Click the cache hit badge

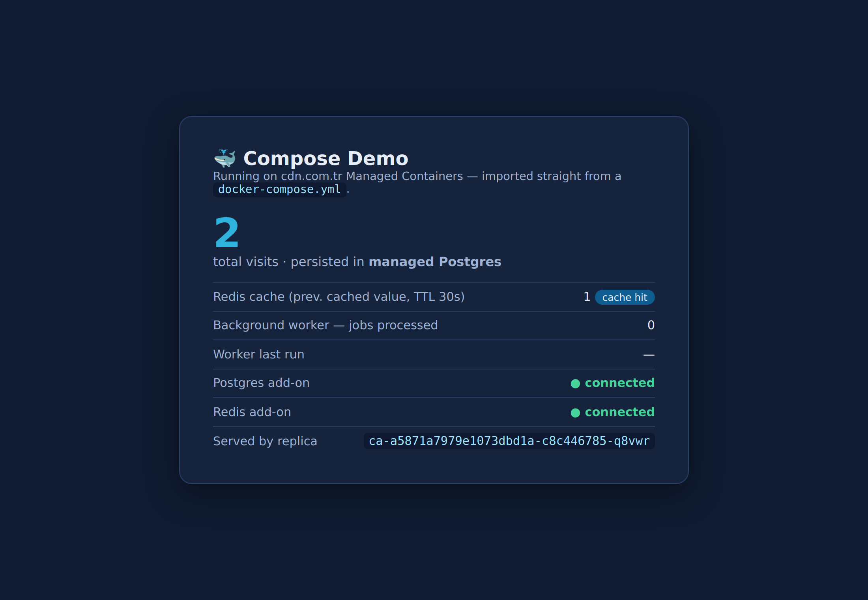(625, 297)
